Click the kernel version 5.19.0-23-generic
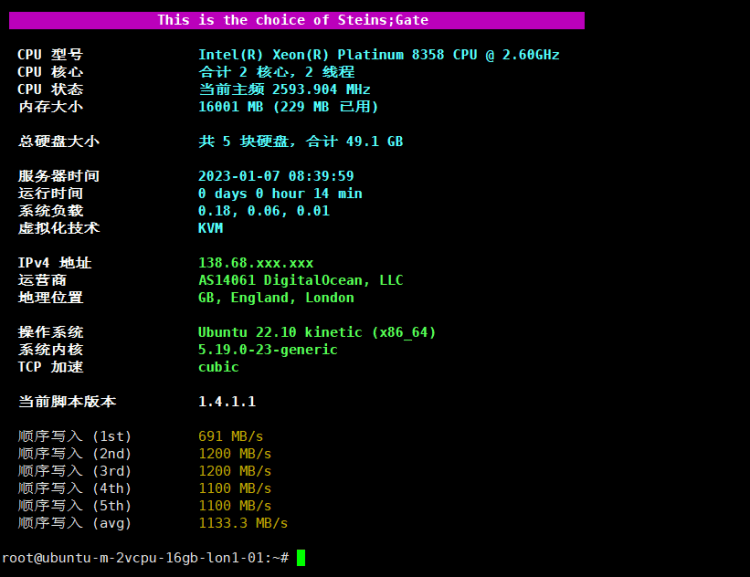The width and height of the screenshot is (750, 577). point(267,349)
